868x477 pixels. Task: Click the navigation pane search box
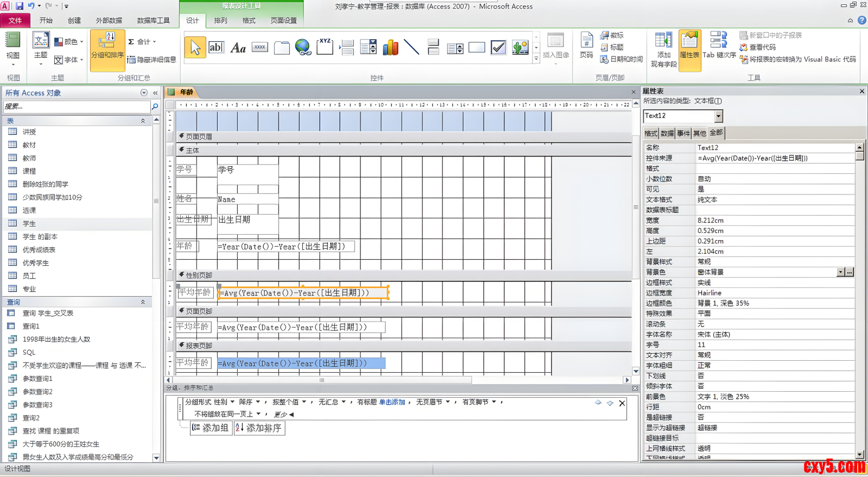click(x=76, y=106)
